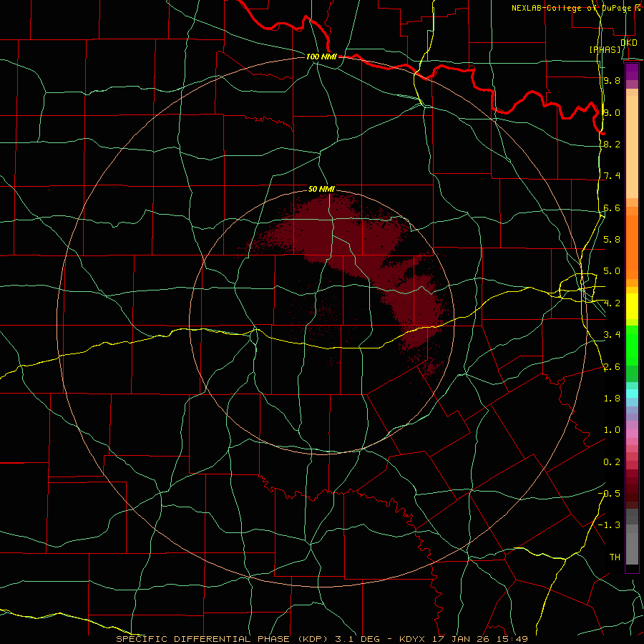Image resolution: width=644 pixels, height=644 pixels.
Task: Click the 7.4 value on the color scale
Action: coord(612,176)
